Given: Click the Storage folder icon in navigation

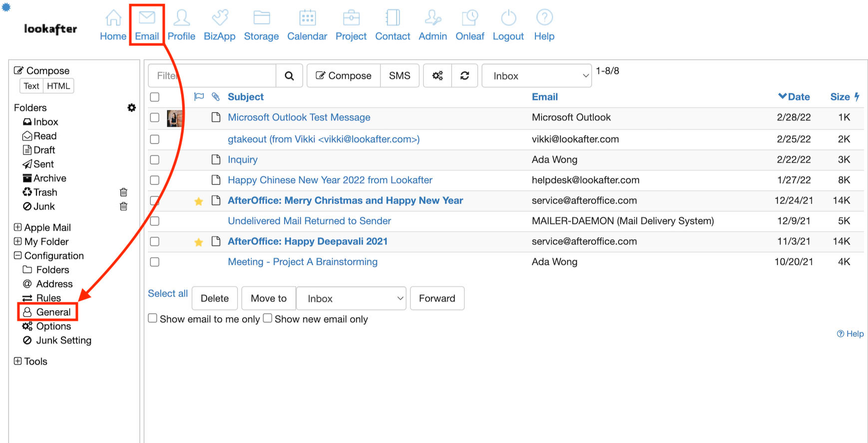Looking at the screenshot, I should (261, 18).
